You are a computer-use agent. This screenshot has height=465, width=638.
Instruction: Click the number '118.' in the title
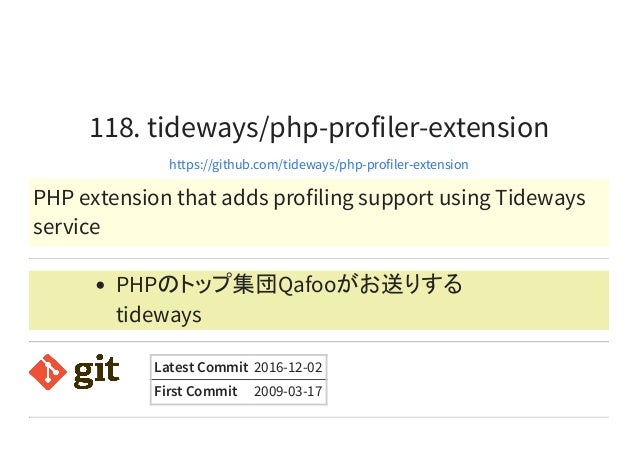pos(115,127)
